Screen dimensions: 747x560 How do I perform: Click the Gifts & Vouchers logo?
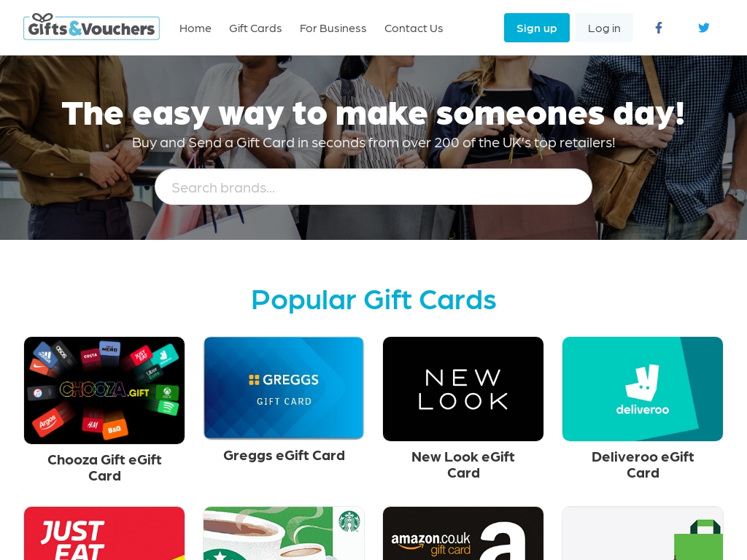click(x=91, y=27)
